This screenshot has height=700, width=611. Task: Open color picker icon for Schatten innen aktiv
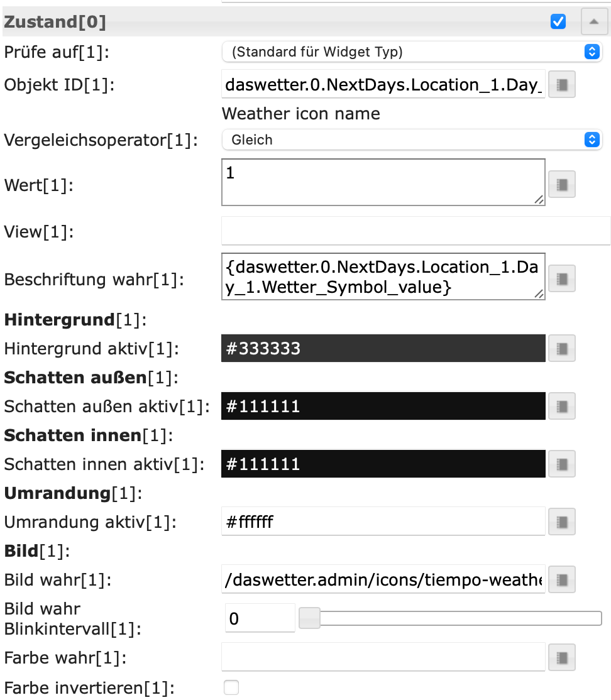[x=562, y=464]
